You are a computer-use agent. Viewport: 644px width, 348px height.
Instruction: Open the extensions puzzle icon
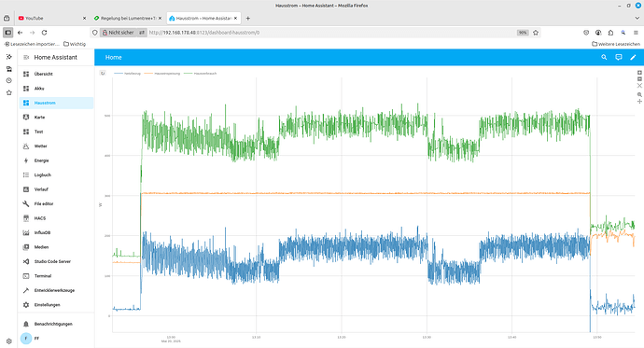610,33
